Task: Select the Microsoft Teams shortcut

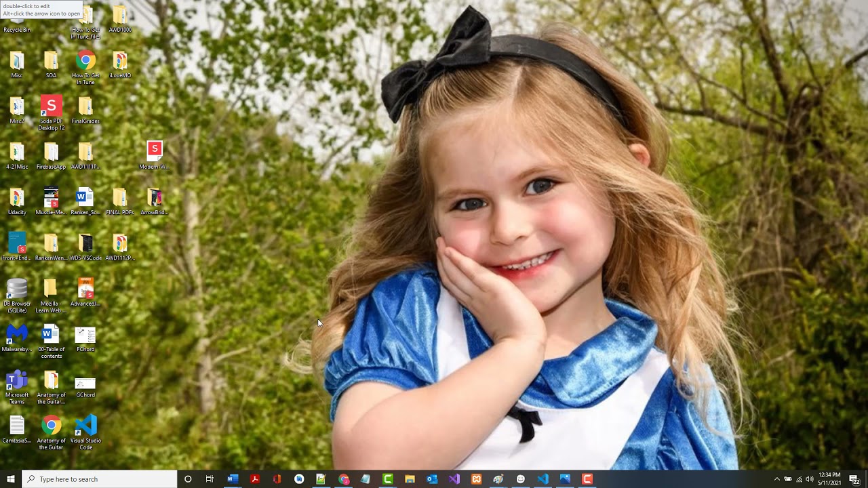Action: [17, 387]
